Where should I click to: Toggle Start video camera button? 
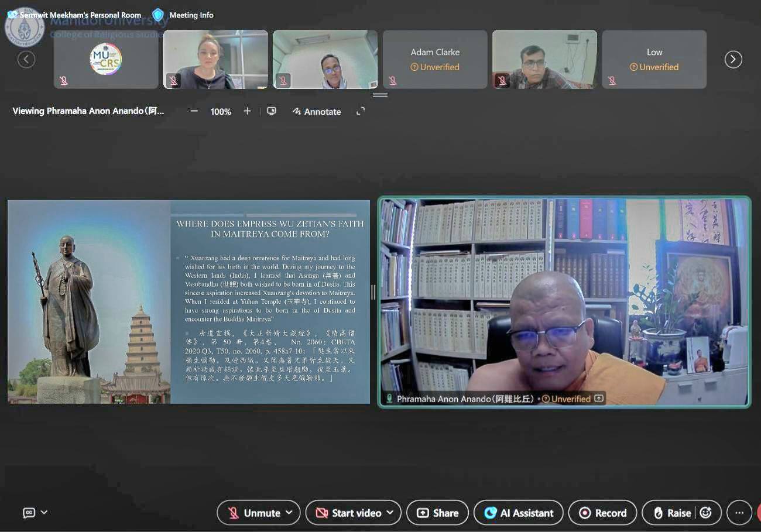click(349, 513)
